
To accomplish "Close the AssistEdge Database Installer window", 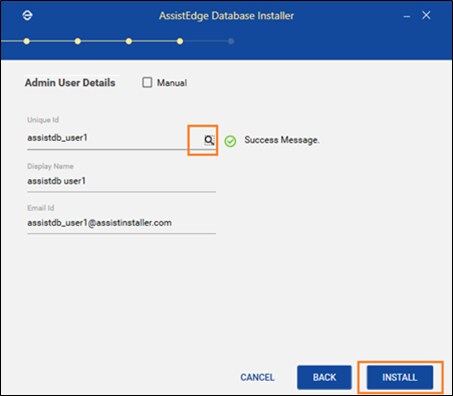I will [426, 15].
